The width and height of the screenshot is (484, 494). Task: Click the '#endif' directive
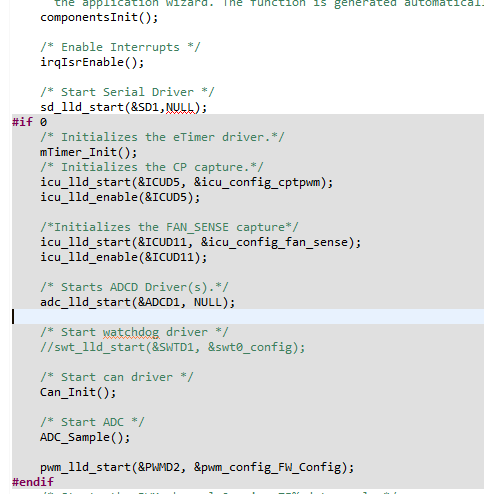(33, 482)
